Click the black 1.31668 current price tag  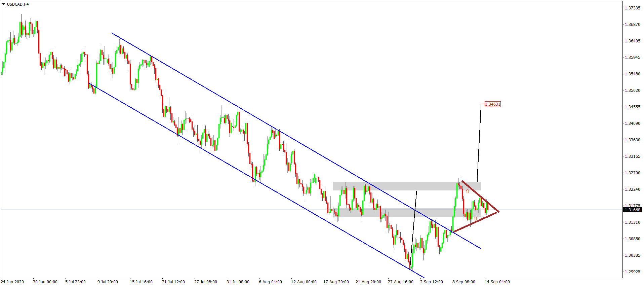coord(632,210)
